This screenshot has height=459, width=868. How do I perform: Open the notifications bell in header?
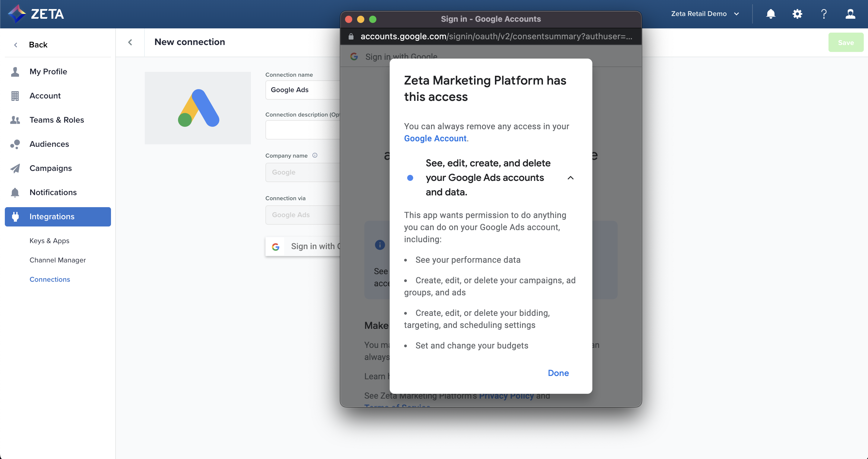click(771, 14)
